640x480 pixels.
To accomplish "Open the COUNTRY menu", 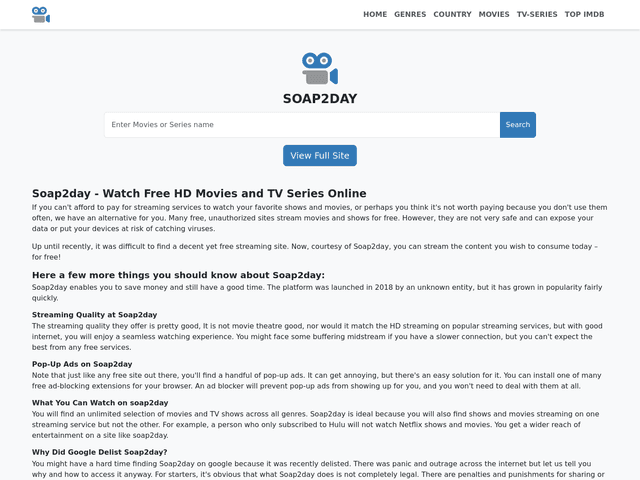I will [x=452, y=14].
